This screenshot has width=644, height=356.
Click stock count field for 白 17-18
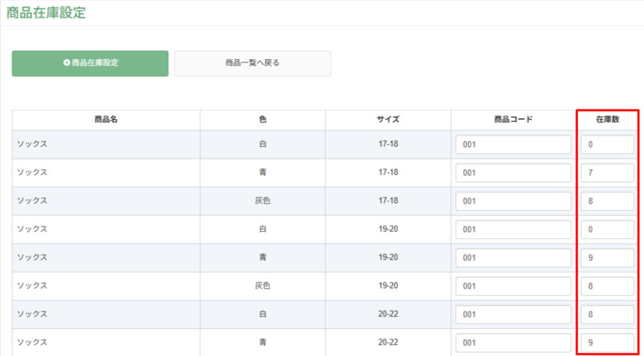pyautogui.click(x=607, y=145)
